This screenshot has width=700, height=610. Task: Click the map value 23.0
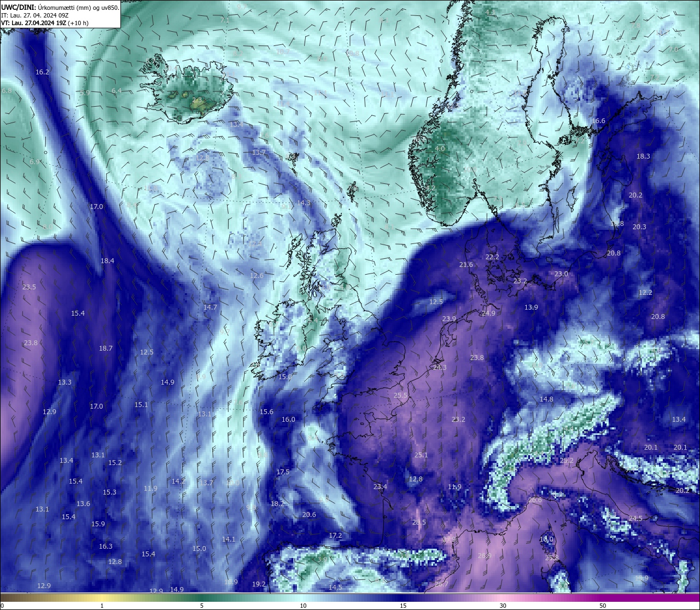coord(561,274)
